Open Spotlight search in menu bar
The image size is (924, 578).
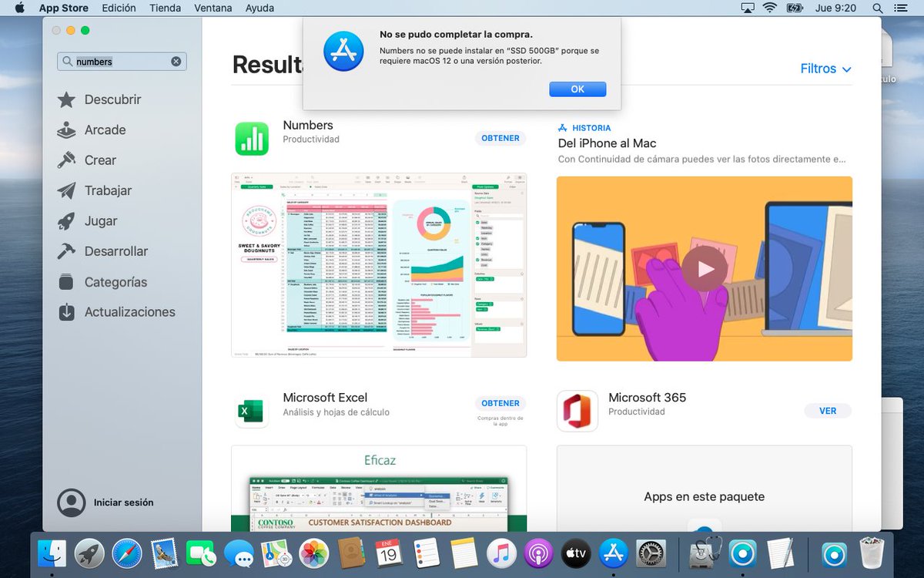pyautogui.click(x=878, y=8)
